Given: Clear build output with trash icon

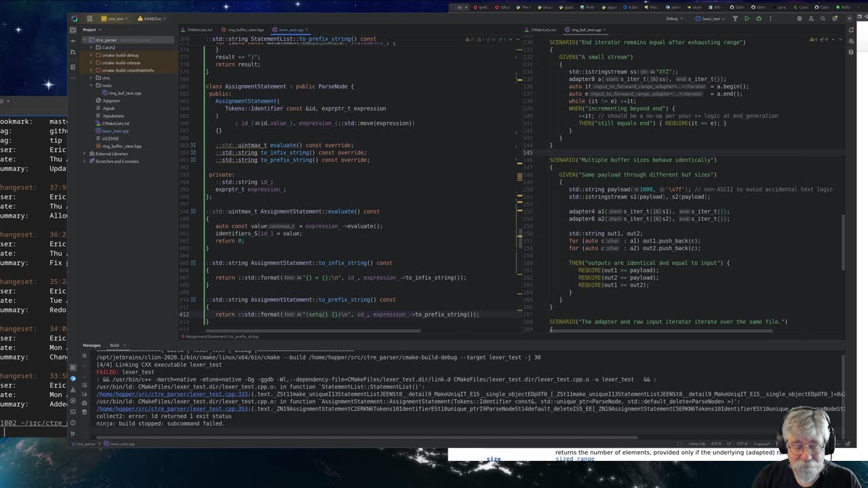Looking at the screenshot, I should pyautogui.click(x=84, y=412).
